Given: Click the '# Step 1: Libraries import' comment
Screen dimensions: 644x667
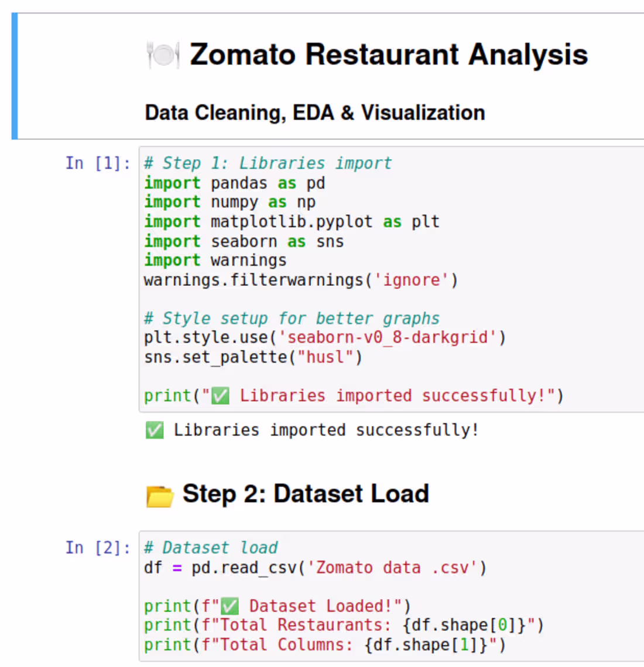Looking at the screenshot, I should point(267,163).
